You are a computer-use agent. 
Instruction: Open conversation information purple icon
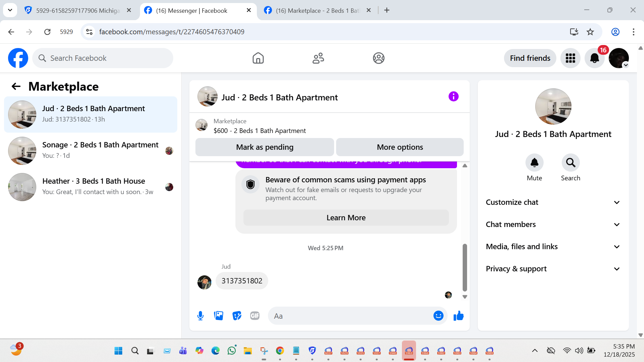pos(453,97)
